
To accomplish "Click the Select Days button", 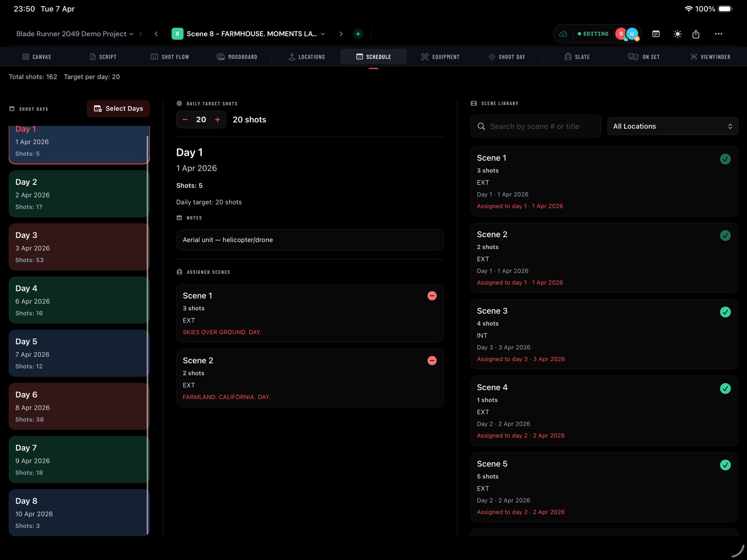I will pyautogui.click(x=118, y=108).
